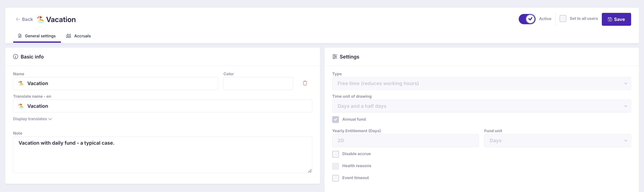The height and width of the screenshot is (192, 644).
Task: Open the Fund unit dropdown
Action: tap(557, 141)
